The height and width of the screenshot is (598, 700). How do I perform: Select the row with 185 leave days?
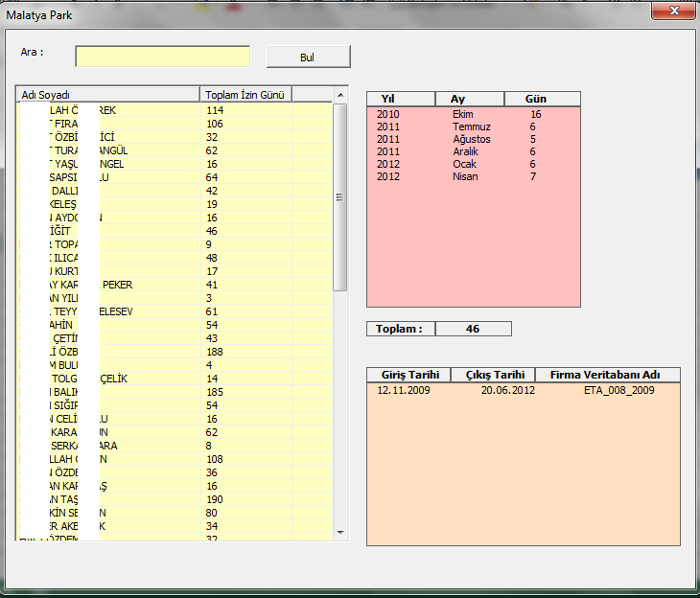coord(175,392)
